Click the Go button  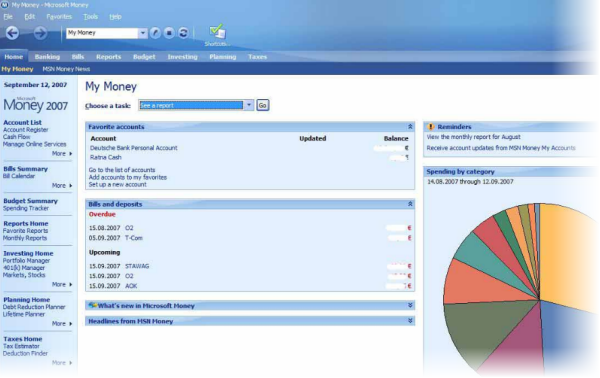coord(262,105)
